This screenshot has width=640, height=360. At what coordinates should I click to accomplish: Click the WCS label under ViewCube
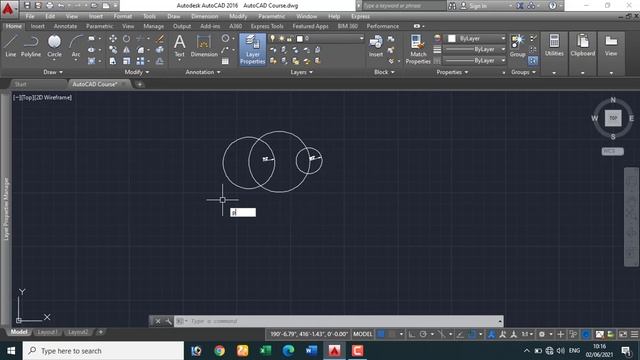[x=612, y=151]
